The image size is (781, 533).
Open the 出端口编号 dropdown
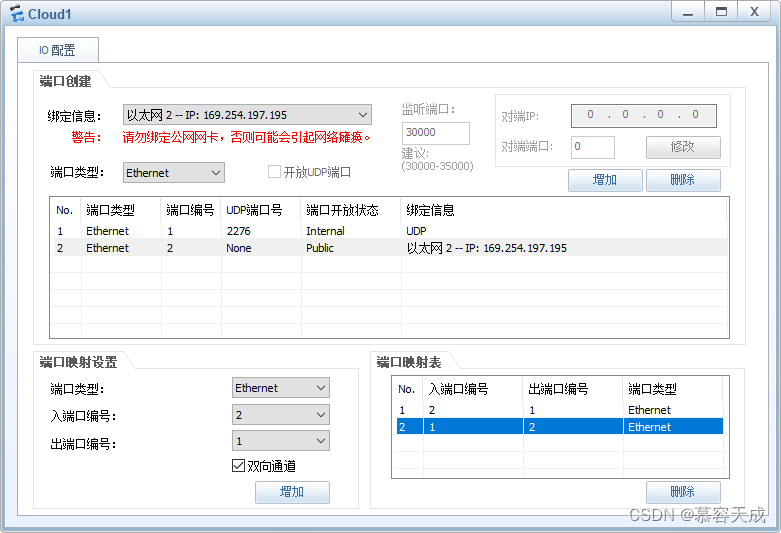(281, 441)
